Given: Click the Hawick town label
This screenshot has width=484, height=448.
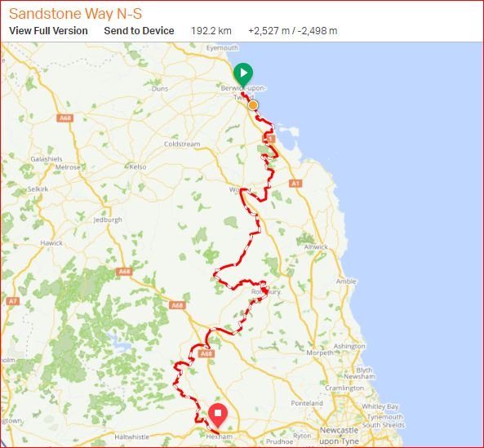Looking at the screenshot, I should [x=51, y=243].
